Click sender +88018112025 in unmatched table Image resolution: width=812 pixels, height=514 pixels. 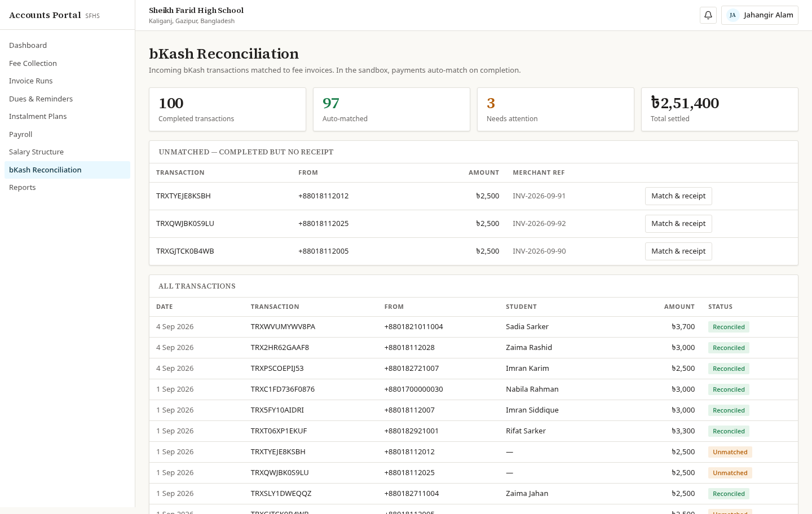coord(323,224)
